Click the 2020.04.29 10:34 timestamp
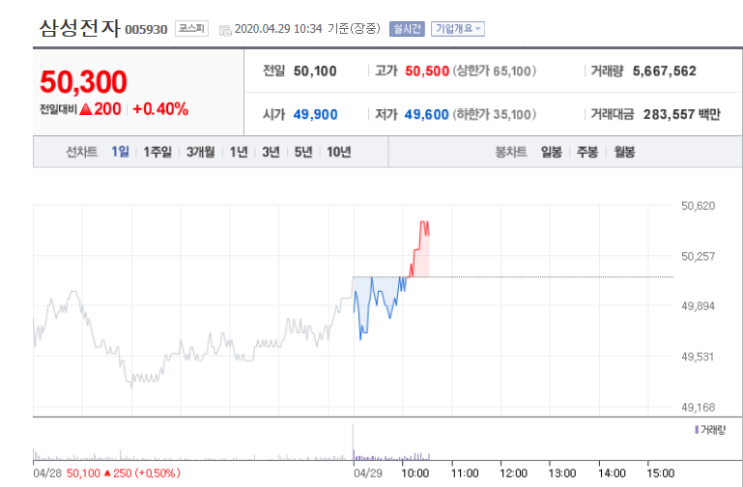The width and height of the screenshot is (743, 487). tap(278, 29)
